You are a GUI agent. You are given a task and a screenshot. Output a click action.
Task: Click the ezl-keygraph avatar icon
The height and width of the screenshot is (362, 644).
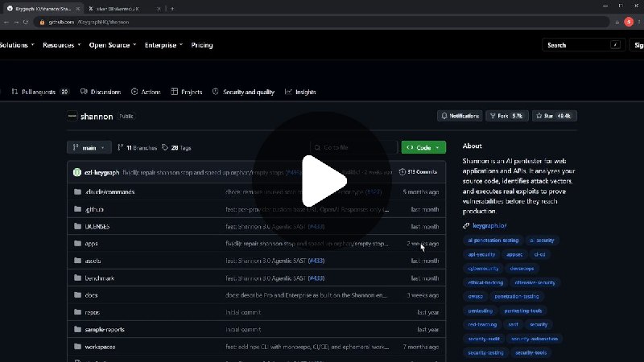[76, 172]
